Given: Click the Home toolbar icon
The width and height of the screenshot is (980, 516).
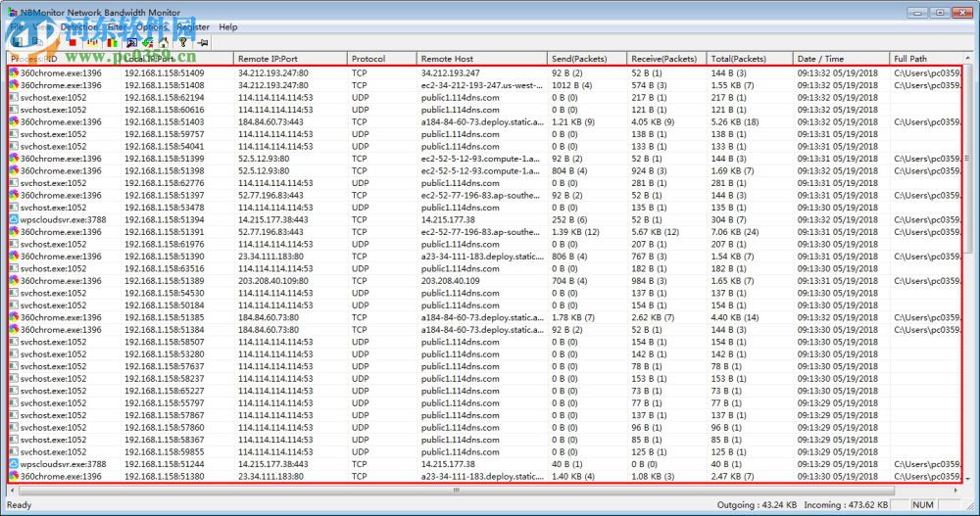Looking at the screenshot, I should click(164, 42).
